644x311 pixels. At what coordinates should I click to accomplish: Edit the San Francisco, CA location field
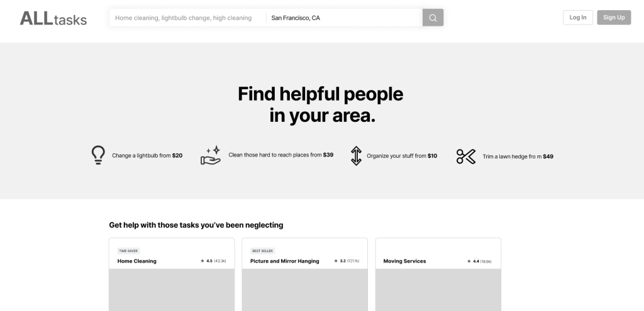343,18
